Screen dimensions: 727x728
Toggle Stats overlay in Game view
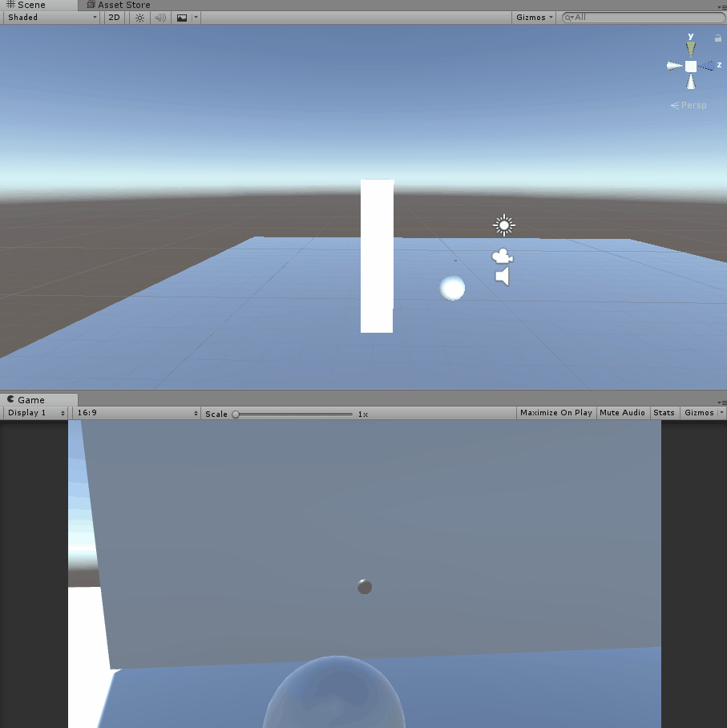[x=664, y=413]
